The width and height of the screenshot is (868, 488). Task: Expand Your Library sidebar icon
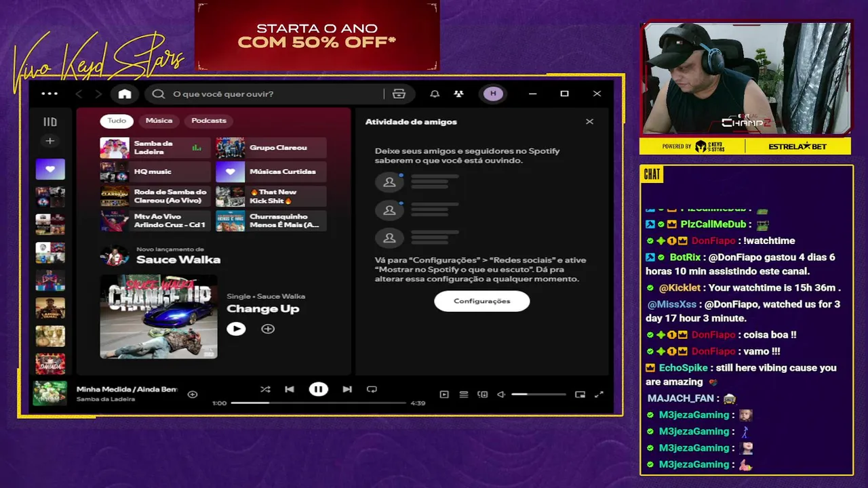[x=50, y=122]
